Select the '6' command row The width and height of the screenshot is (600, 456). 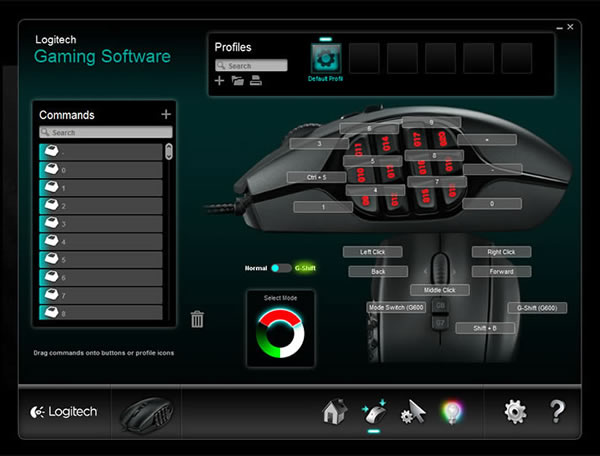tap(101, 277)
